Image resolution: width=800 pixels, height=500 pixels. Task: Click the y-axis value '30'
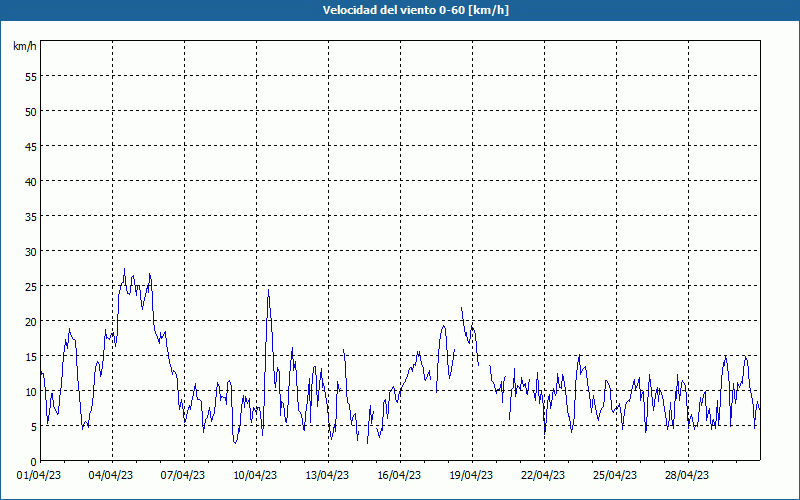31,252
